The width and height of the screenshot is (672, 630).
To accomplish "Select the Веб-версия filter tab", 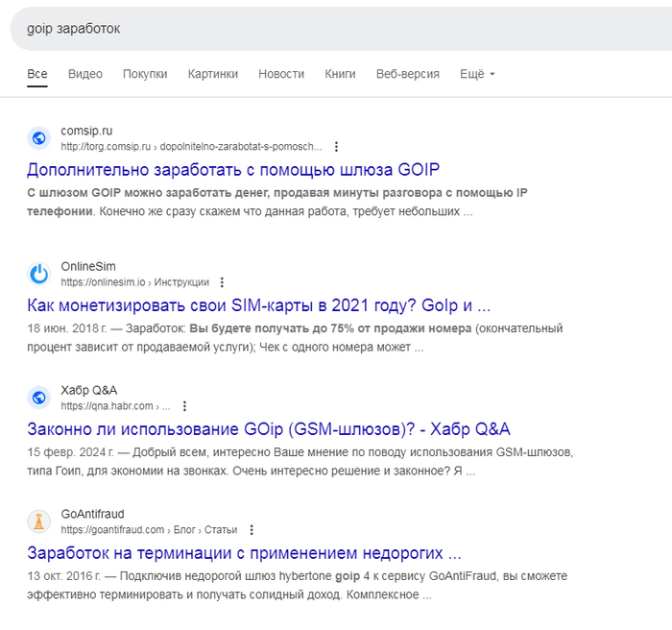I will pyautogui.click(x=408, y=74).
